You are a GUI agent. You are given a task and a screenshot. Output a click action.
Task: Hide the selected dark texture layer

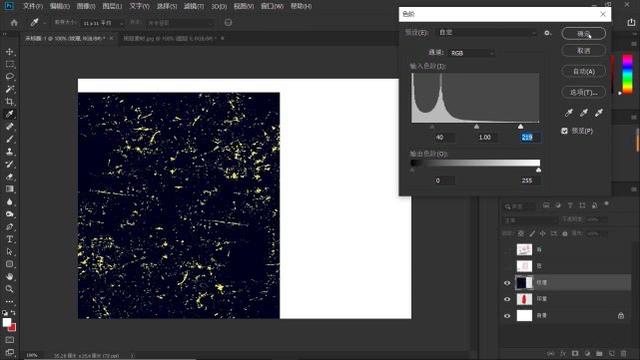[507, 282]
